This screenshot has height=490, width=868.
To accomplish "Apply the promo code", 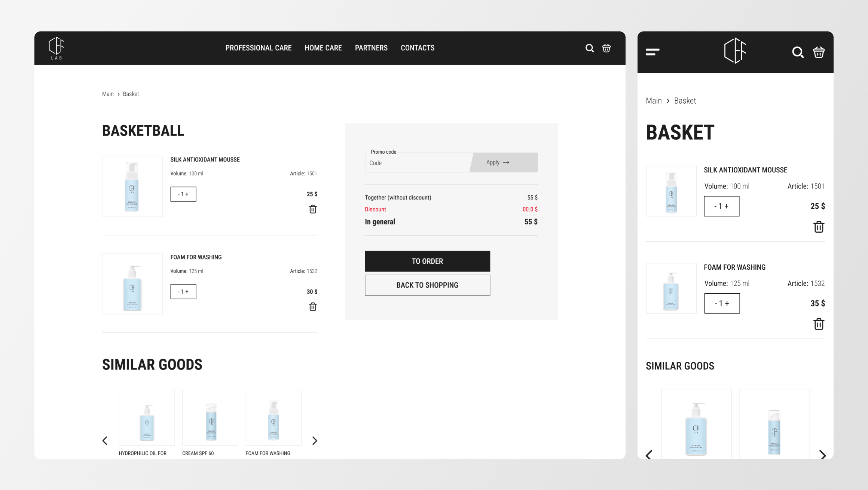I will tap(504, 162).
